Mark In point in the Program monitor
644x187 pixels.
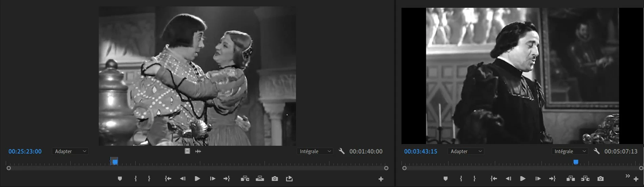pos(461,179)
